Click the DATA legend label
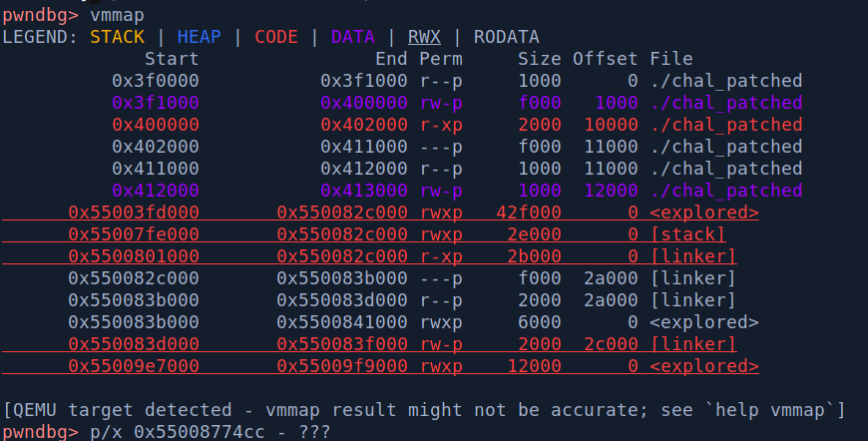Screen dimensions: 868x441 click(352, 37)
